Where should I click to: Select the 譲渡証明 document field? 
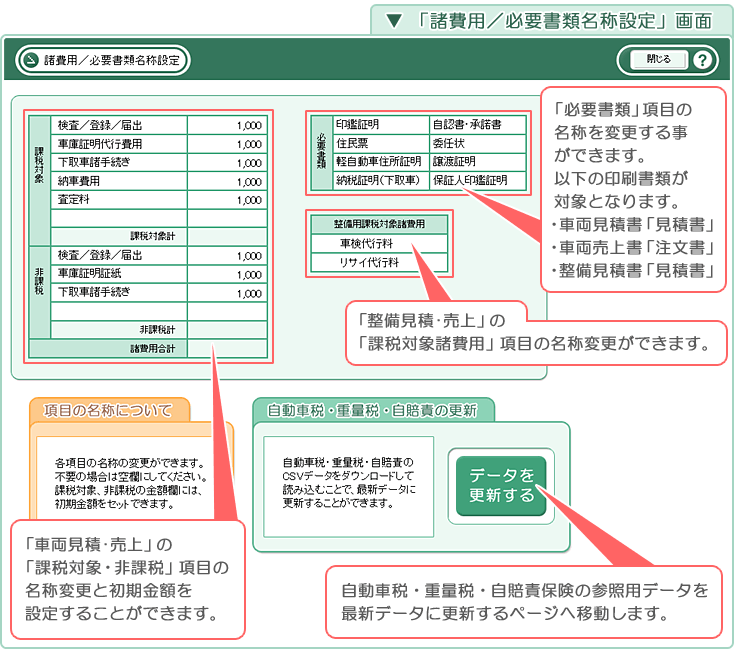pyautogui.click(x=478, y=162)
